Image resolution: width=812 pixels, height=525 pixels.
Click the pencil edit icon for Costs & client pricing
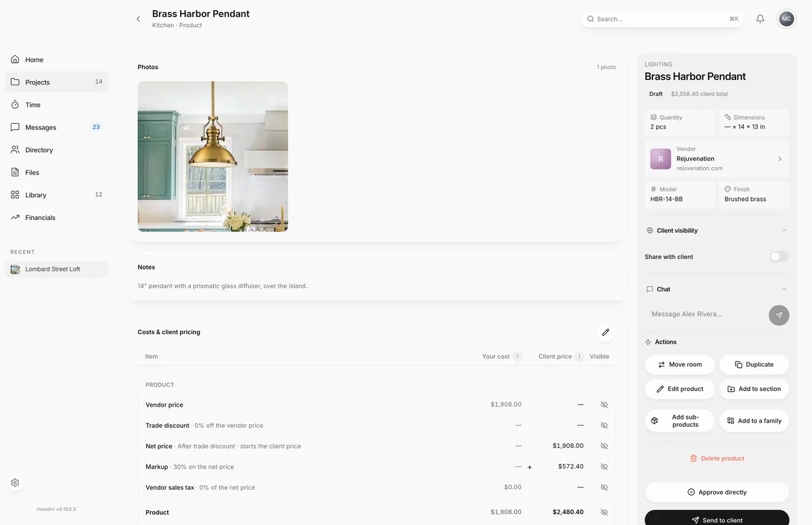(x=606, y=332)
